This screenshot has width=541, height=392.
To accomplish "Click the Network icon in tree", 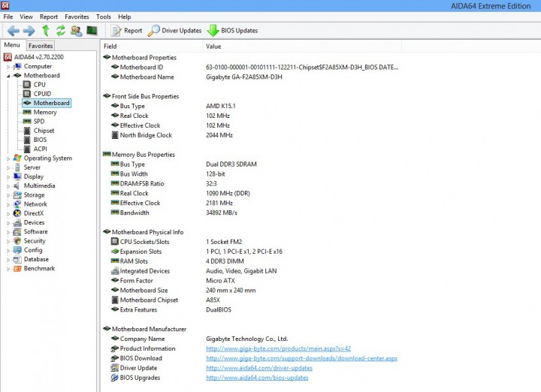I will [17, 204].
